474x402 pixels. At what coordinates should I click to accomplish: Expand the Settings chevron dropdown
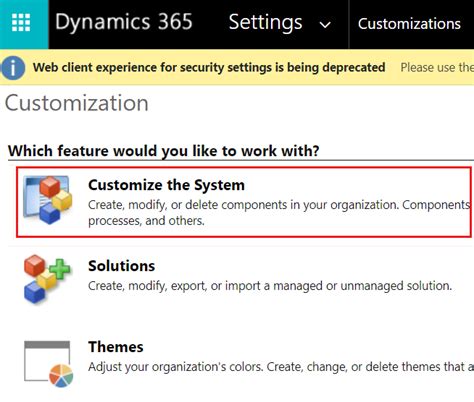click(x=325, y=24)
